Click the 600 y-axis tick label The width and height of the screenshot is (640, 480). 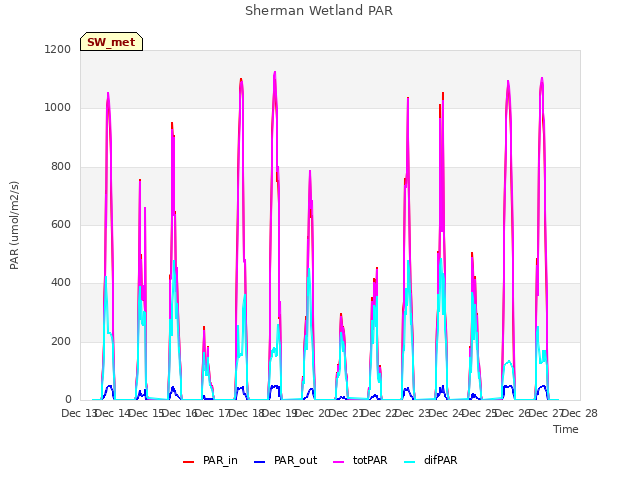click(61, 224)
